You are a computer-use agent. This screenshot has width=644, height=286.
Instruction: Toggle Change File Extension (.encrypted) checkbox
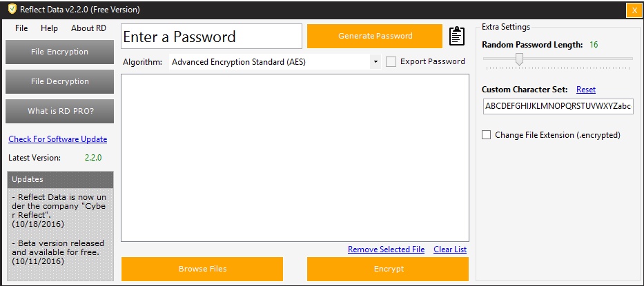click(x=487, y=135)
